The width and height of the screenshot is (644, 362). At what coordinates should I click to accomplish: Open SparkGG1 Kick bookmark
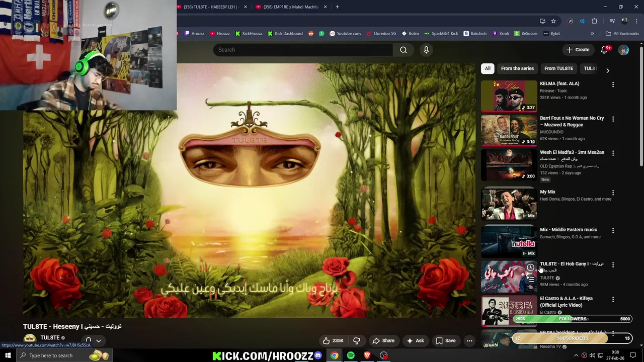[x=441, y=34]
